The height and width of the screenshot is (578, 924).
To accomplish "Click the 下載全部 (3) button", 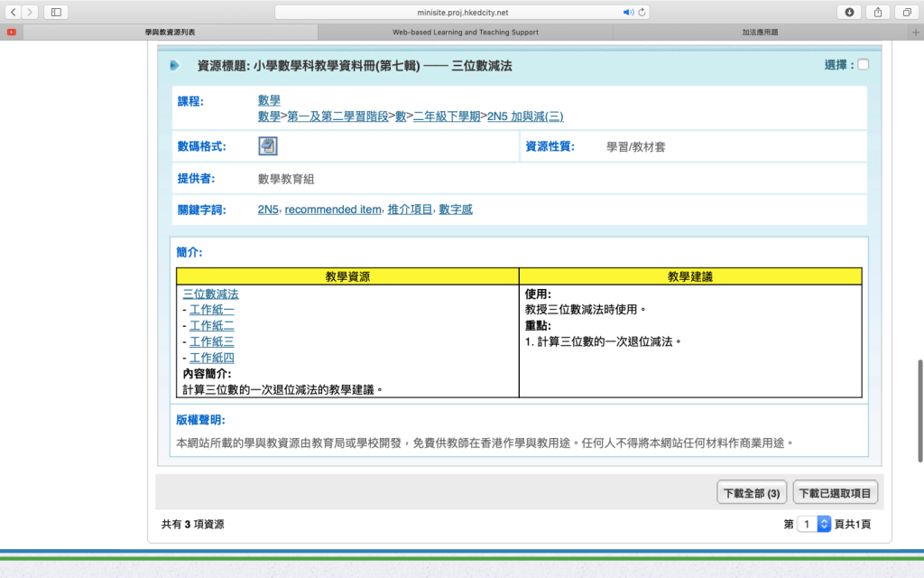I will pyautogui.click(x=752, y=493).
